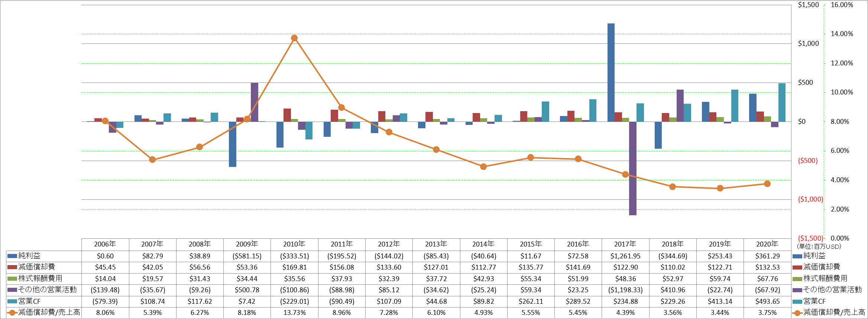
Task: Select the 2016年 営業CF value $289.52
Action: pyautogui.click(x=578, y=302)
